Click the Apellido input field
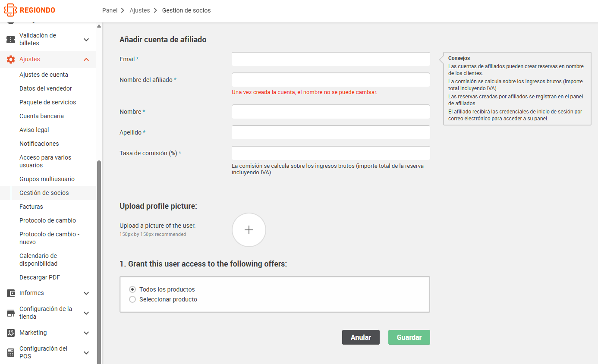The height and width of the screenshot is (364, 598). tap(331, 132)
